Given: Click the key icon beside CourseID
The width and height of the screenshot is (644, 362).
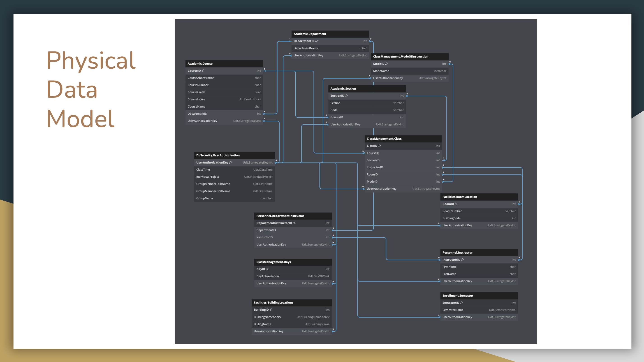Looking at the screenshot, I should click(x=203, y=71).
